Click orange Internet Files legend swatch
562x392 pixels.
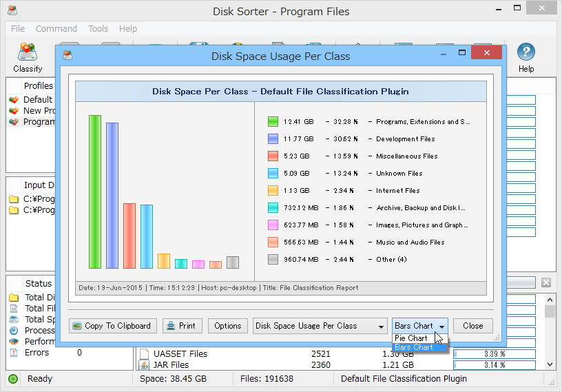pyautogui.click(x=273, y=190)
